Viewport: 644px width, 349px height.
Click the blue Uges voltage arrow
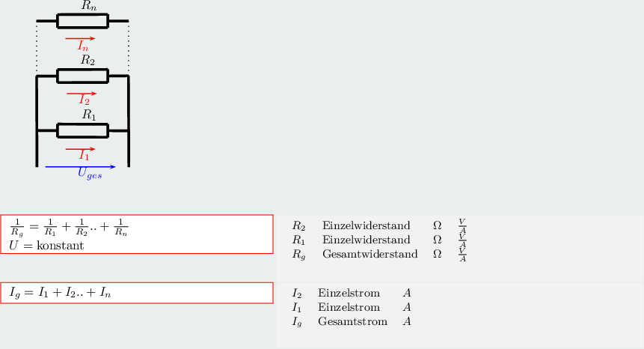81,167
